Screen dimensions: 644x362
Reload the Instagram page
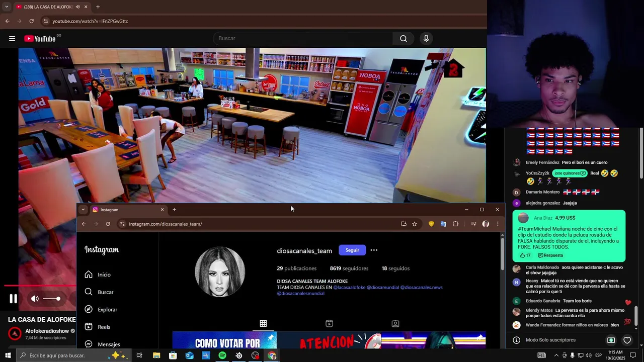point(108,224)
